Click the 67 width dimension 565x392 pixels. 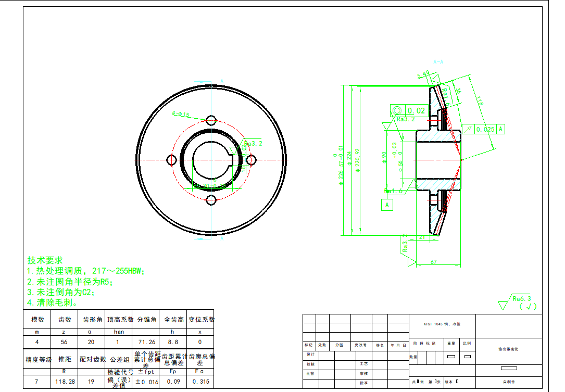point(434,262)
